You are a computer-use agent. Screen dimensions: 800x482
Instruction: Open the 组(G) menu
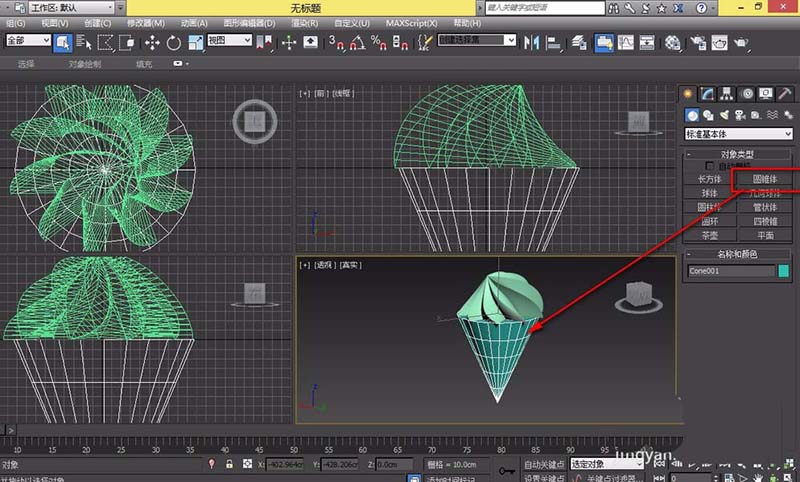(x=15, y=23)
